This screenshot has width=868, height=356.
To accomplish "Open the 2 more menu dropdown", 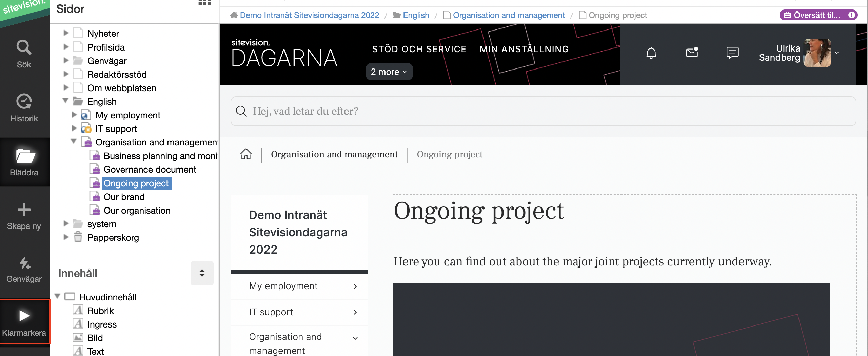I will [389, 72].
